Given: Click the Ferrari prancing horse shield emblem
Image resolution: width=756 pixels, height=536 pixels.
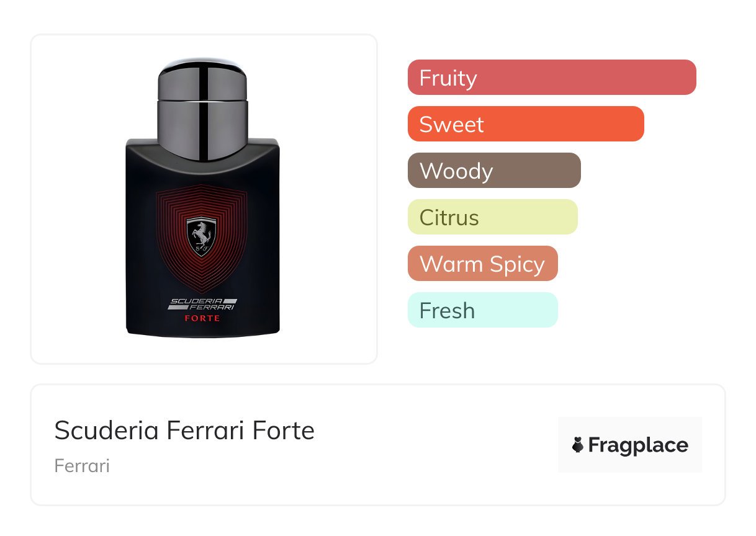Looking at the screenshot, I should pos(201,238).
